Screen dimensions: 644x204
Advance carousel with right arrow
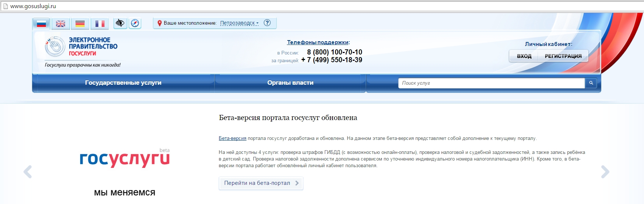[x=605, y=172]
